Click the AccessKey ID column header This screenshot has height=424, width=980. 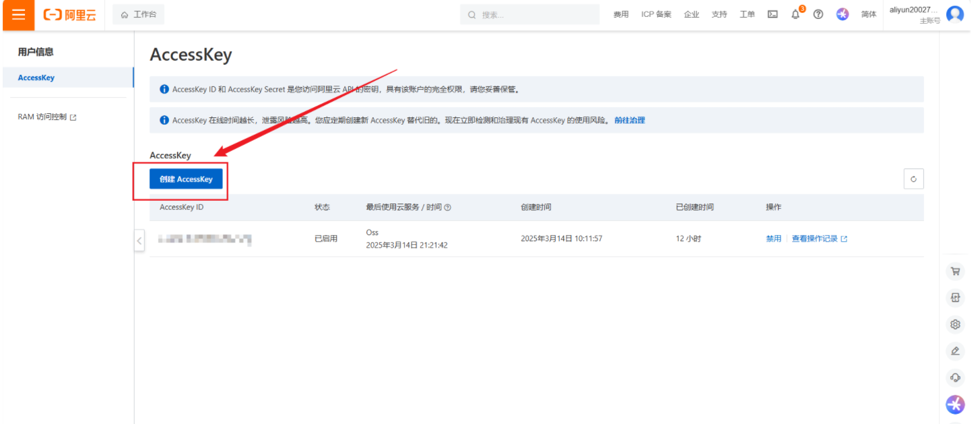coord(181,208)
